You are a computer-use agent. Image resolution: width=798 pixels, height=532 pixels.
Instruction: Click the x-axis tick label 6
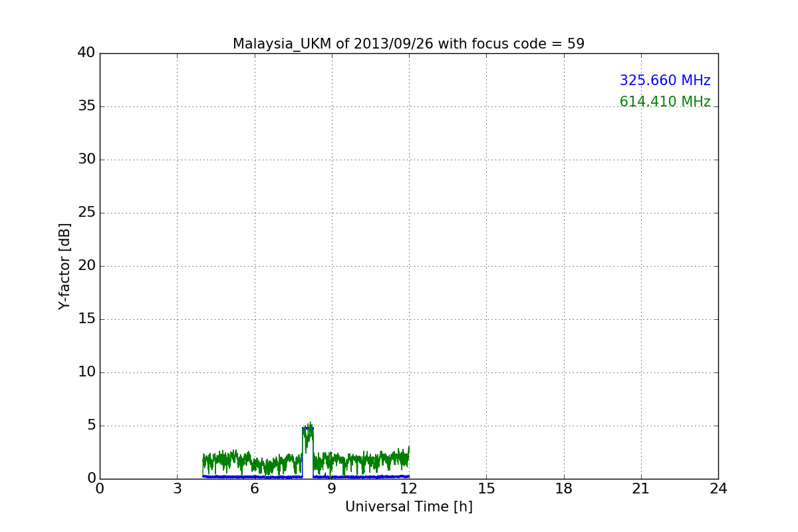tap(254, 489)
